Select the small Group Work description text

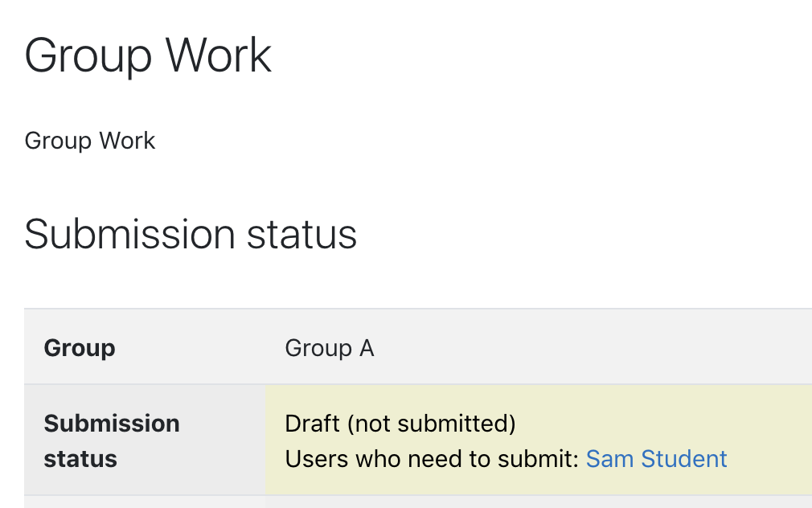(x=89, y=141)
